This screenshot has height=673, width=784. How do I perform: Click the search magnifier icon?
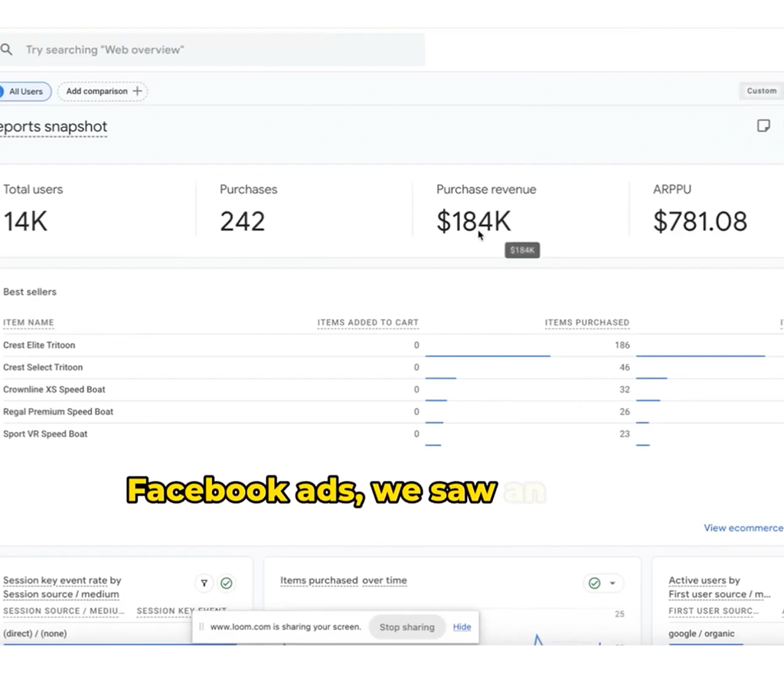click(x=6, y=50)
